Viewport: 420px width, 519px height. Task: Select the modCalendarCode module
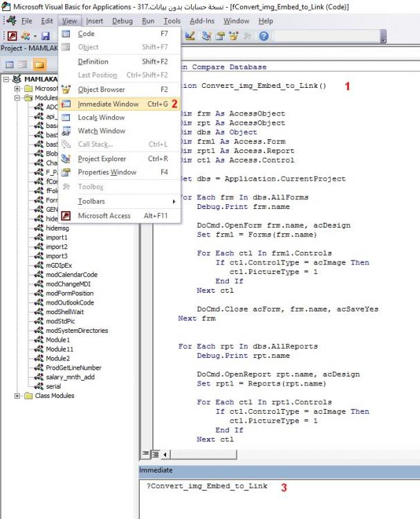coord(71,275)
